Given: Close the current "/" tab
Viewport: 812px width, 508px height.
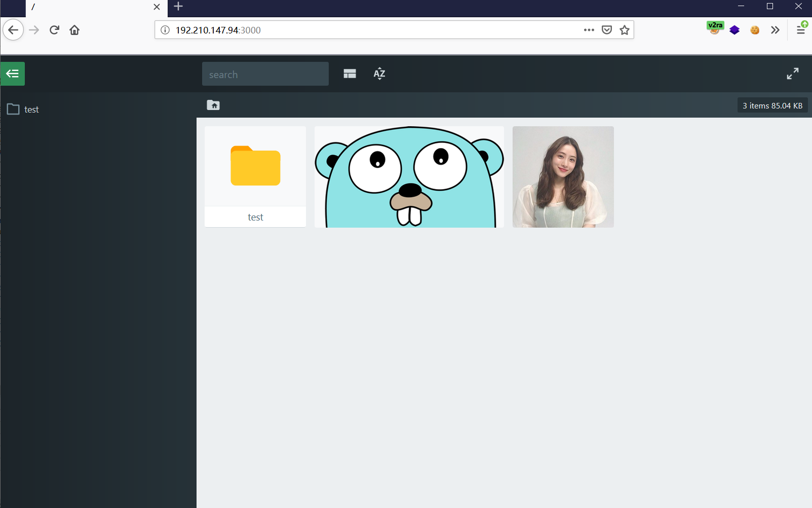Looking at the screenshot, I should [157, 7].
